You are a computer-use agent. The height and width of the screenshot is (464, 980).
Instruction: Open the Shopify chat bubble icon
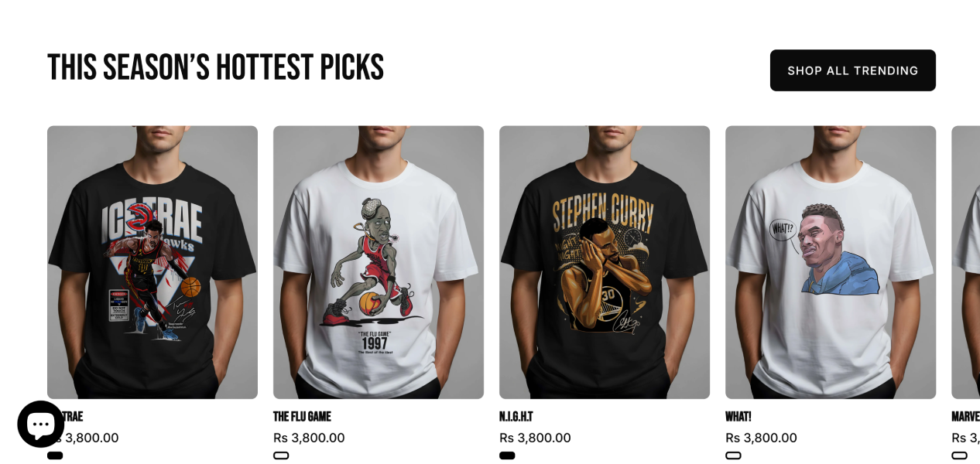click(40, 424)
